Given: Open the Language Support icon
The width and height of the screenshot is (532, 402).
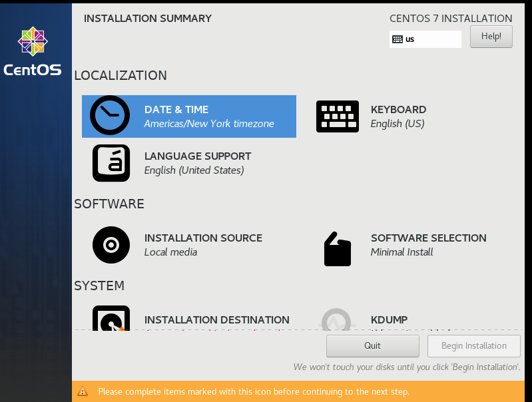Looking at the screenshot, I should tap(111, 163).
